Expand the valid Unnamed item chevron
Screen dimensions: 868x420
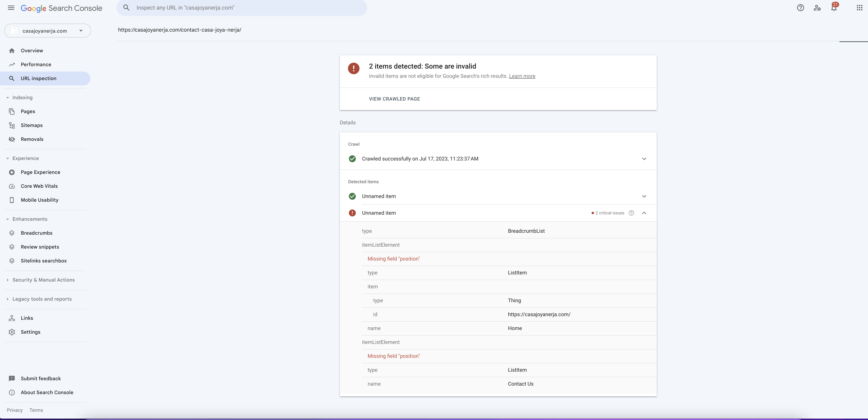click(x=644, y=196)
